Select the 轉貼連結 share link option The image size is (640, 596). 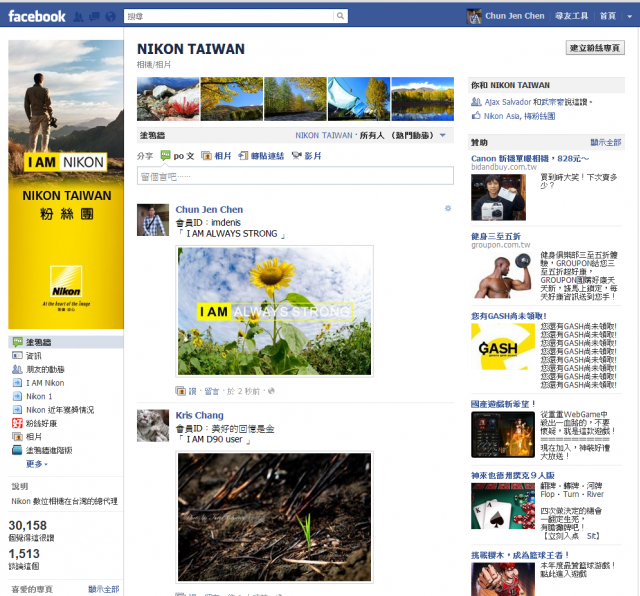click(261, 156)
